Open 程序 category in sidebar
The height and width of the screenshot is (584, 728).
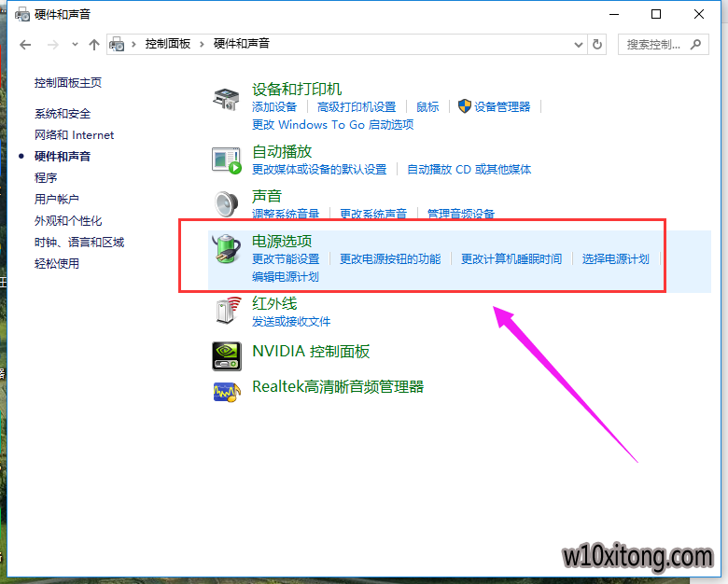coord(46,178)
